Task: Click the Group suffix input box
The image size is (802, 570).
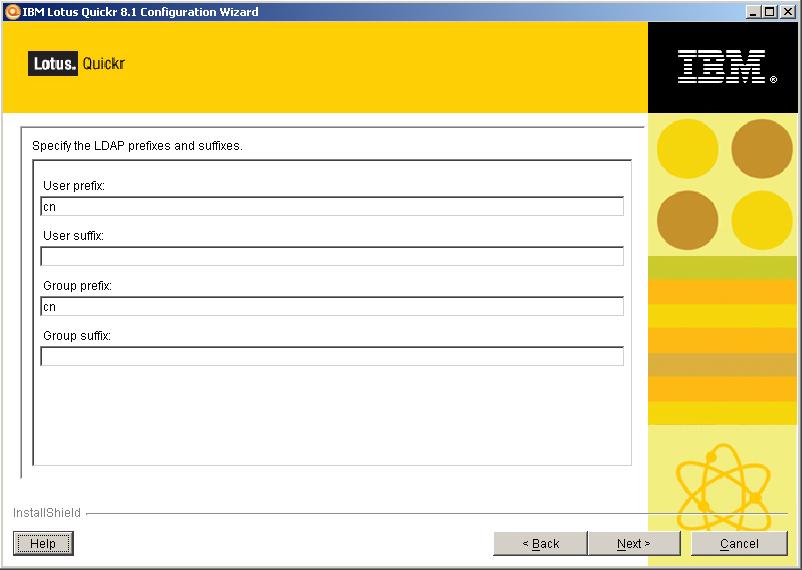Action: click(x=332, y=356)
